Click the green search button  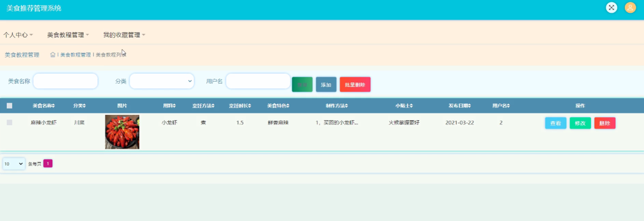click(302, 85)
